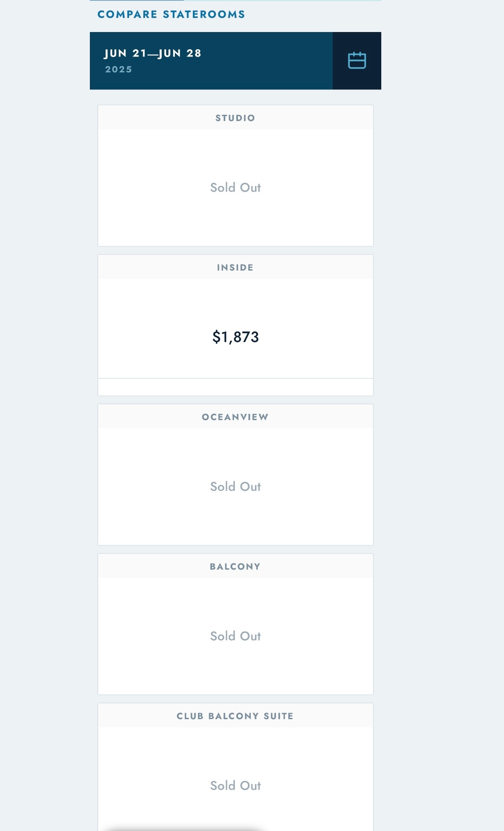Viewport: 504px width, 831px height.
Task: Click Sold Out in Oceanview card
Action: [x=235, y=487]
